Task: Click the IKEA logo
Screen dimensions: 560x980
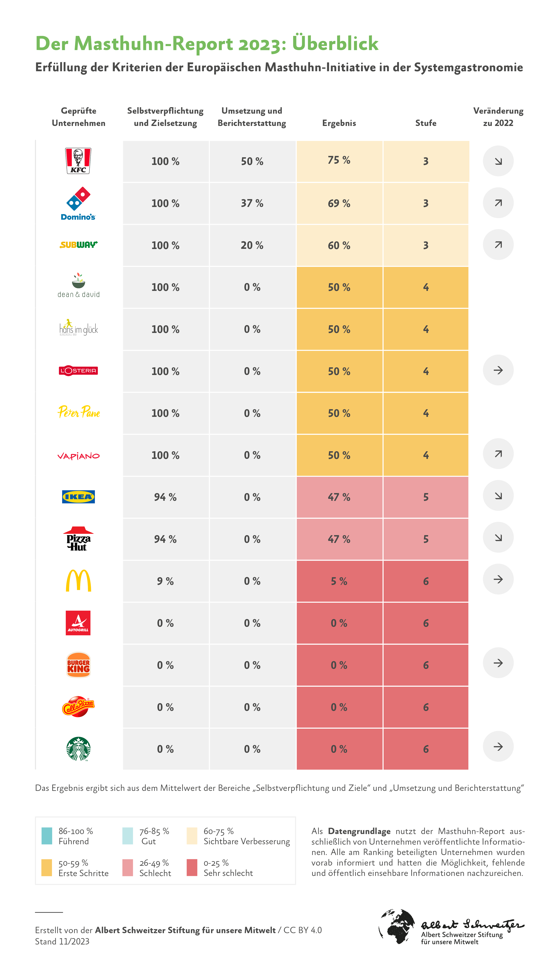Action: [x=79, y=497]
